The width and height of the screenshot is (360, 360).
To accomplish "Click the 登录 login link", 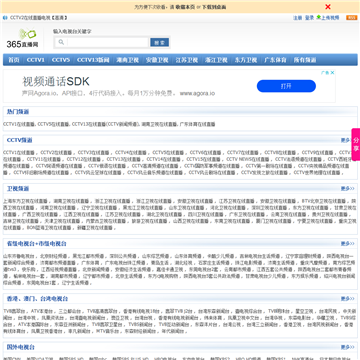I will pos(310,18).
